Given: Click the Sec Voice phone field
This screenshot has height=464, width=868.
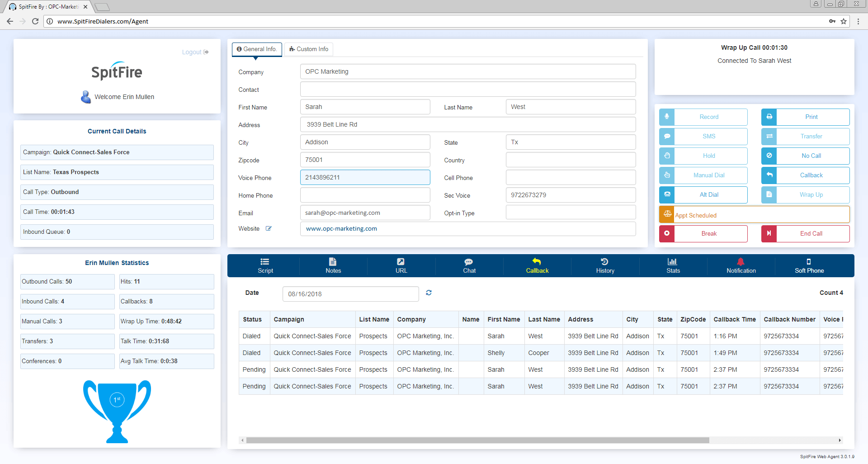Looking at the screenshot, I should (571, 195).
